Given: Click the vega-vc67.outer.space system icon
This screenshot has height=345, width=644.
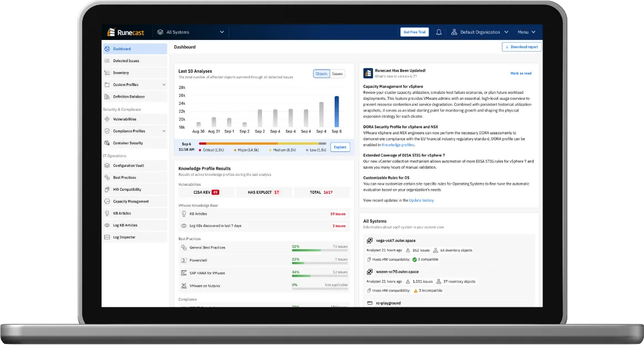Looking at the screenshot, I should point(370,241).
